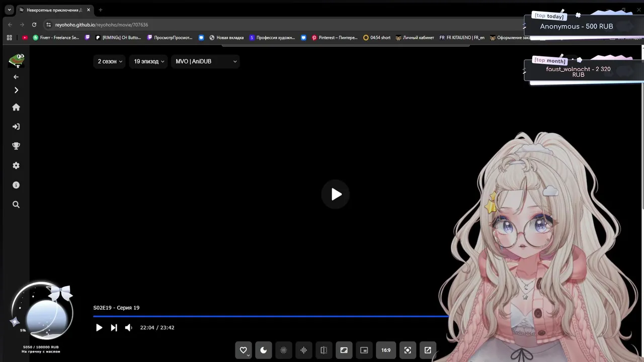Click the small play button in player controls
This screenshot has height=362, width=644.
coord(99,328)
